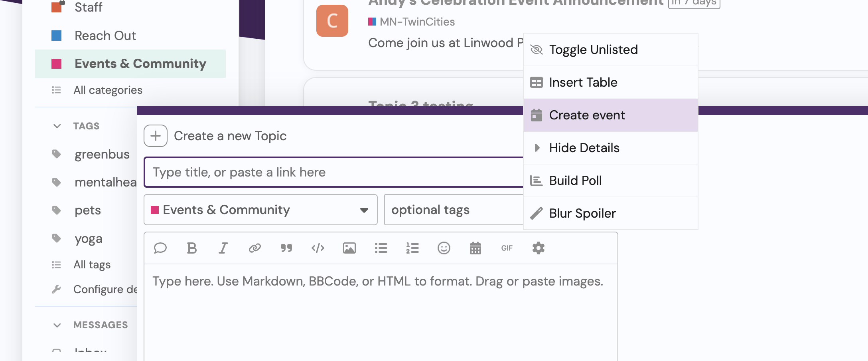Click the Blockquote icon in the toolbar

[x=286, y=248]
